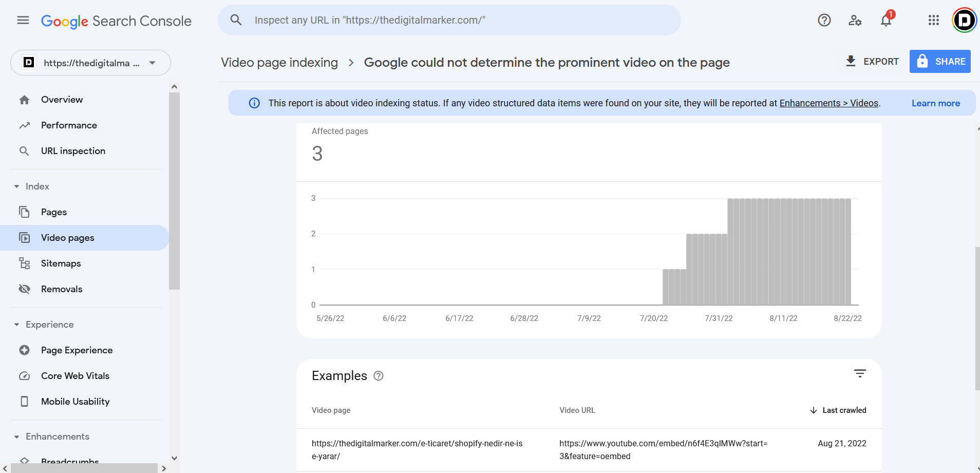Click the shopify-nedir-ne-ise-yarar video page URL
Screen dimensions: 980x473
click(x=417, y=450)
